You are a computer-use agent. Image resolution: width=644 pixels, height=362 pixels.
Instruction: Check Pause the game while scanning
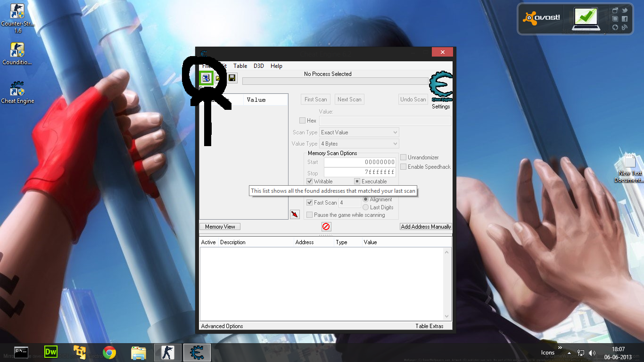[310, 215]
